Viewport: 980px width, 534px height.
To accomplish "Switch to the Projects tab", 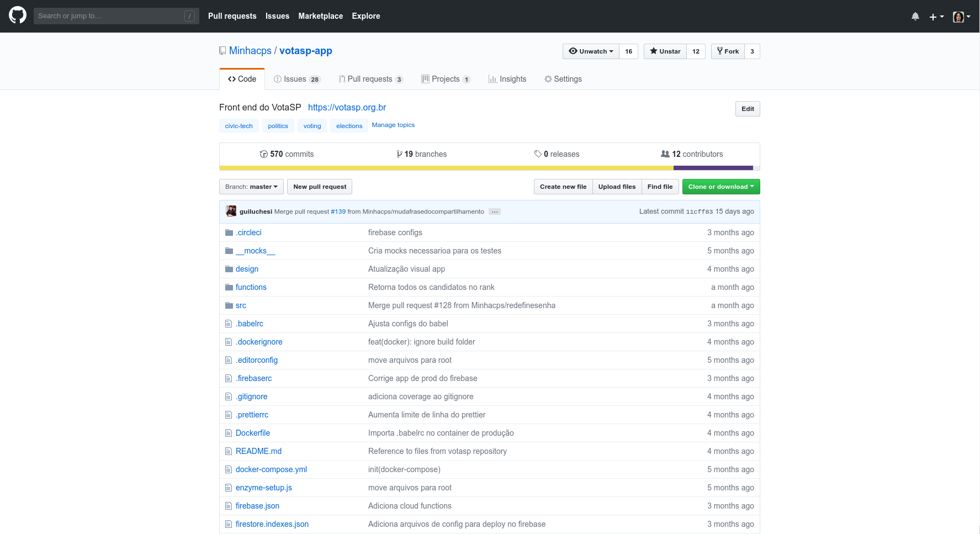I will (446, 79).
